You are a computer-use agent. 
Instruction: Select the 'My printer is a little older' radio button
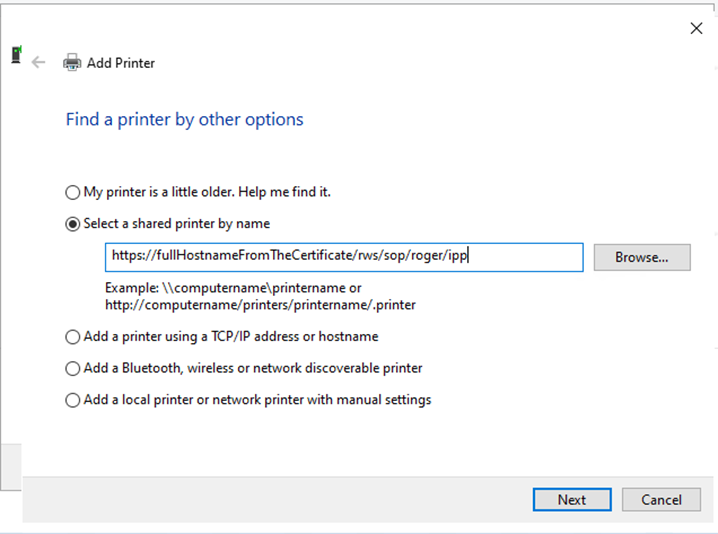pyautogui.click(x=72, y=192)
